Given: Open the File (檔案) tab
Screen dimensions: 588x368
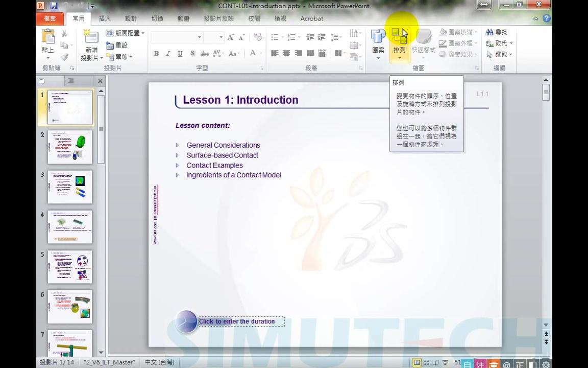Looking at the screenshot, I should pos(50,18).
